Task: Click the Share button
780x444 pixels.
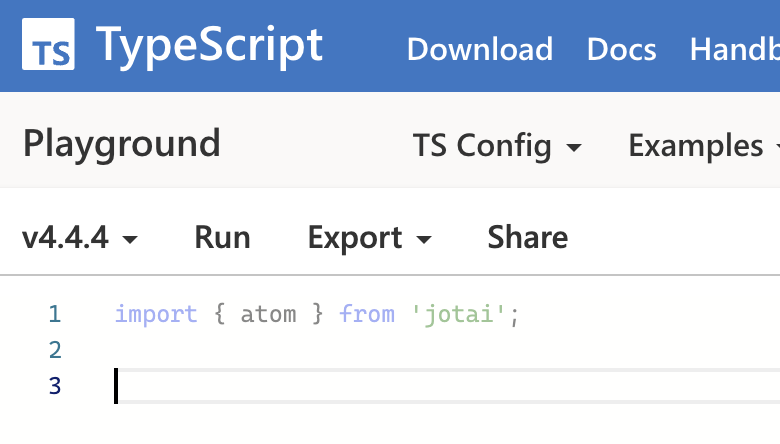Action: (528, 237)
